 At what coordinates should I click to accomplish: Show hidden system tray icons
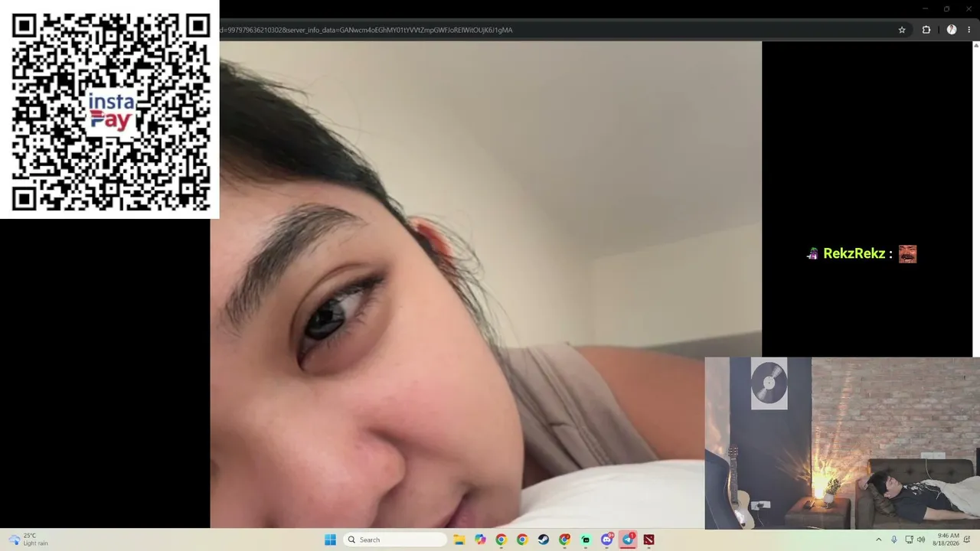coord(878,540)
